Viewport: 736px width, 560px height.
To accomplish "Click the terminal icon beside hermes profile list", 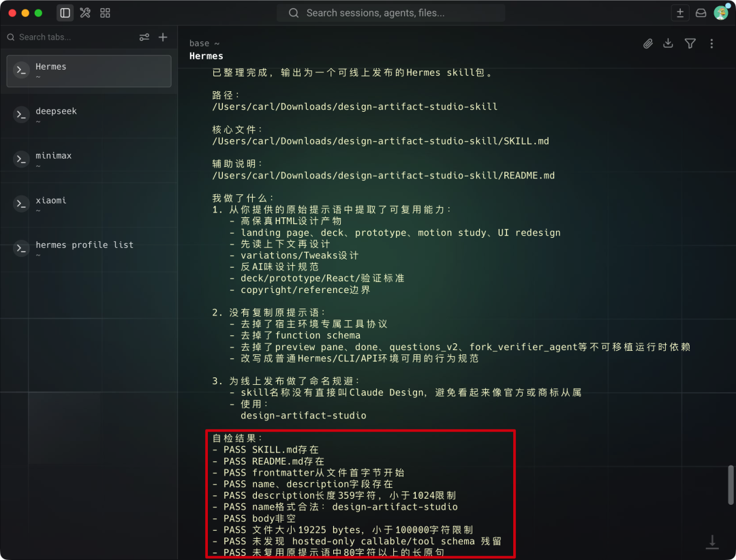I will click(x=21, y=248).
